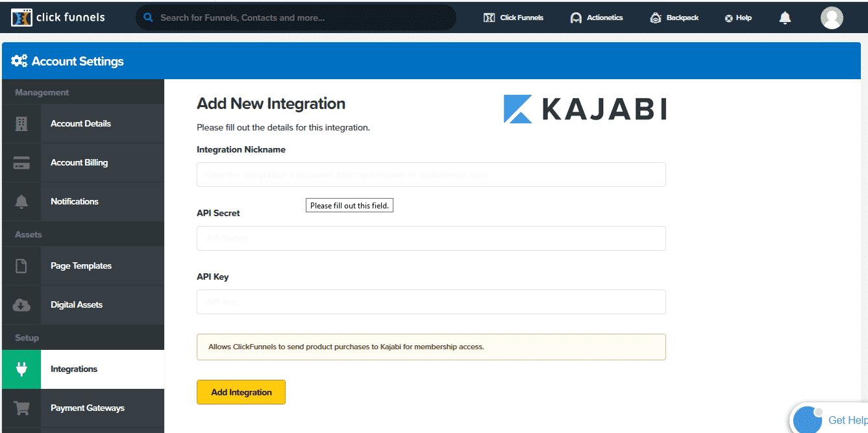Click the Kajabi membership access info note
The width and height of the screenshot is (868, 433).
point(431,347)
